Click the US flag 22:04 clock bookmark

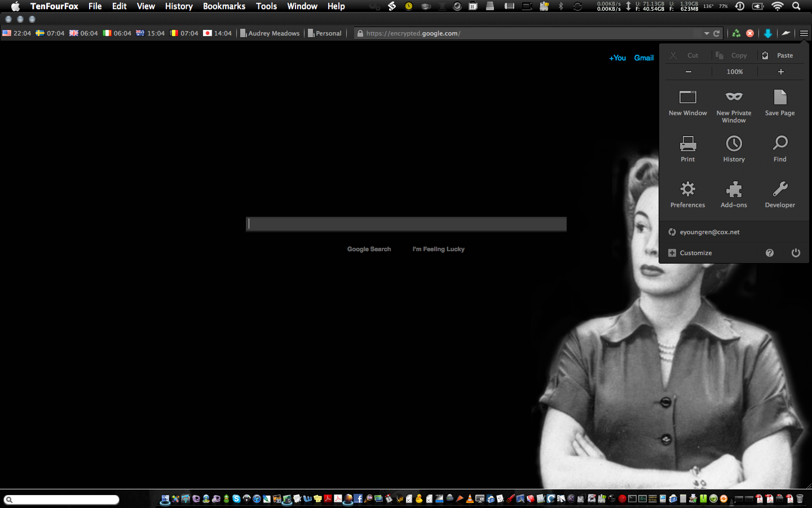16,33
